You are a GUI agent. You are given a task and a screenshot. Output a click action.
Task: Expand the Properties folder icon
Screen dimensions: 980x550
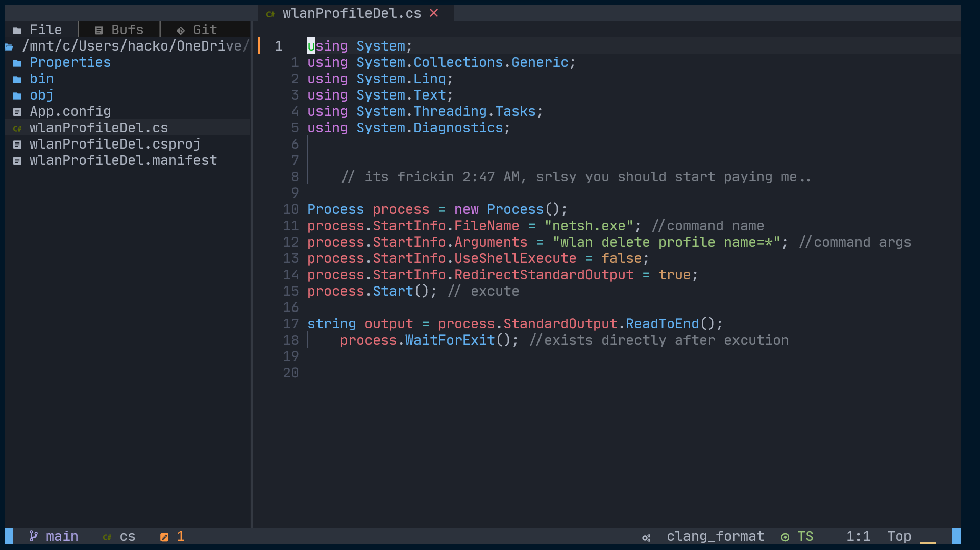tap(17, 63)
